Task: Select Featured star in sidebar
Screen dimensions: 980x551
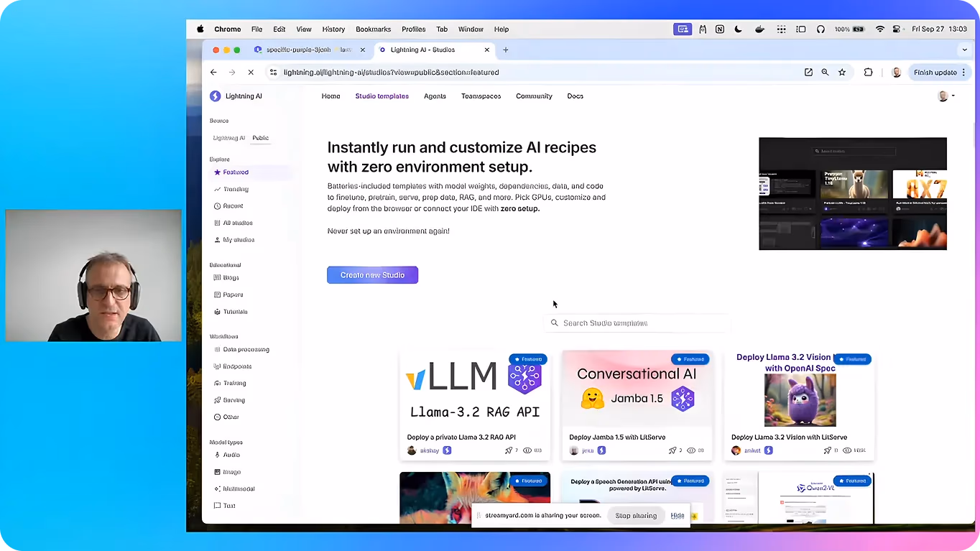Action: 218,172
